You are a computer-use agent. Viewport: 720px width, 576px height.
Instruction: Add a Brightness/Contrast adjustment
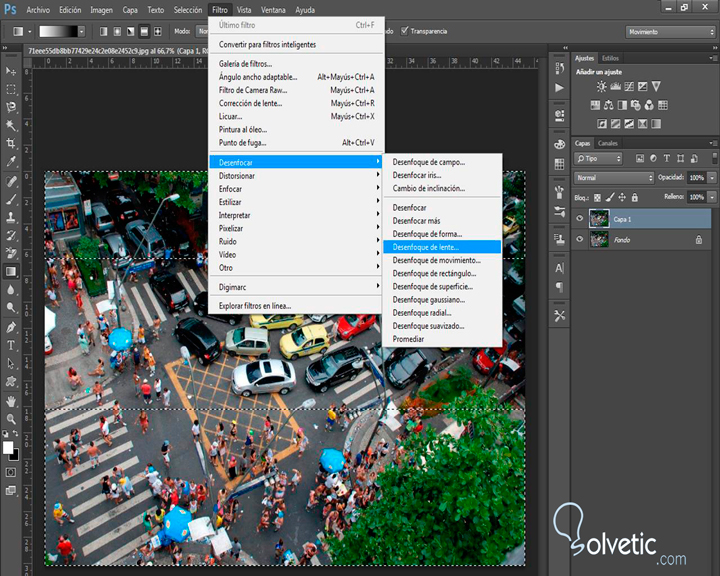[601, 88]
